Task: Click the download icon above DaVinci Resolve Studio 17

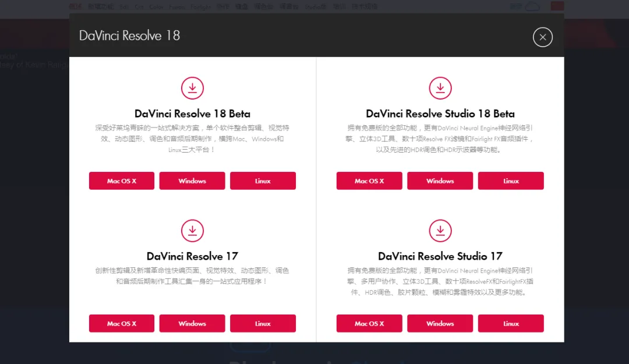Action: (440, 231)
